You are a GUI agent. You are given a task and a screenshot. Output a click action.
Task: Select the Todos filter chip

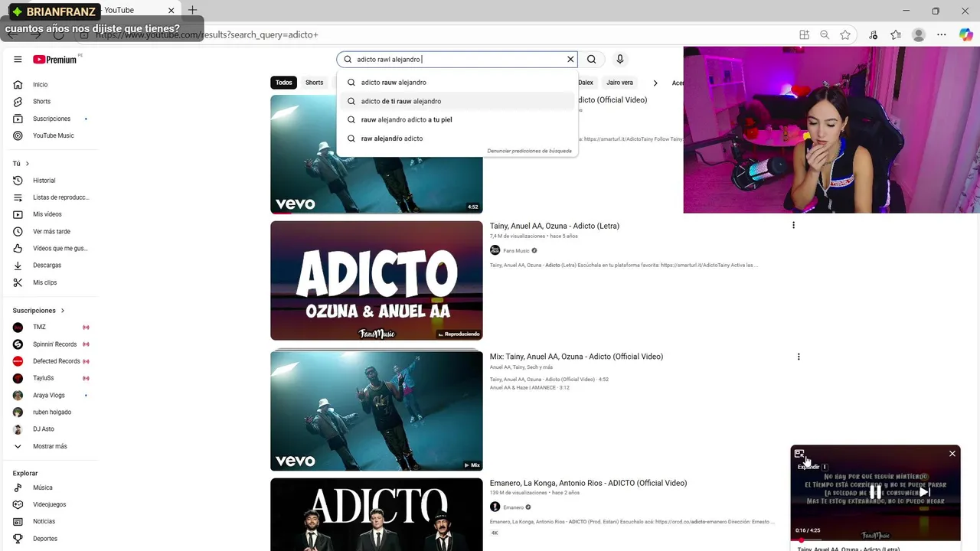pyautogui.click(x=283, y=83)
